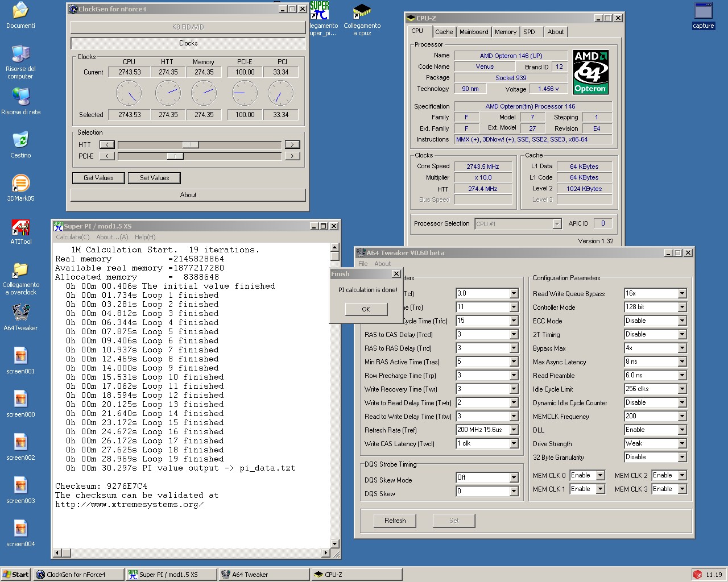Open the Min RAS Active Time (Tras) dropdown
The image size is (728, 582).
tap(514, 361)
